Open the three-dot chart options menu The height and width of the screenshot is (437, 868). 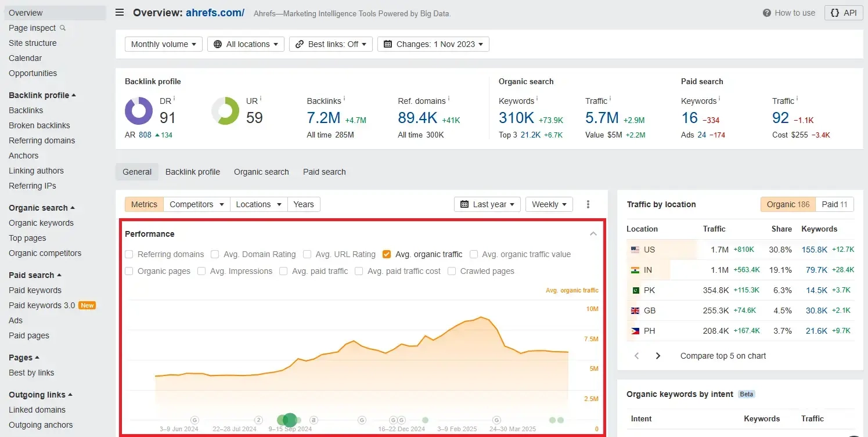(588, 204)
